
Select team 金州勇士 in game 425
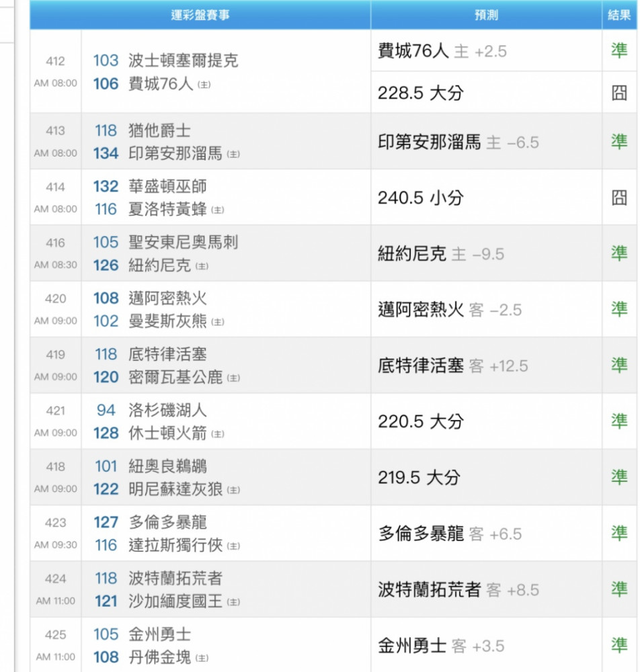pos(159,634)
